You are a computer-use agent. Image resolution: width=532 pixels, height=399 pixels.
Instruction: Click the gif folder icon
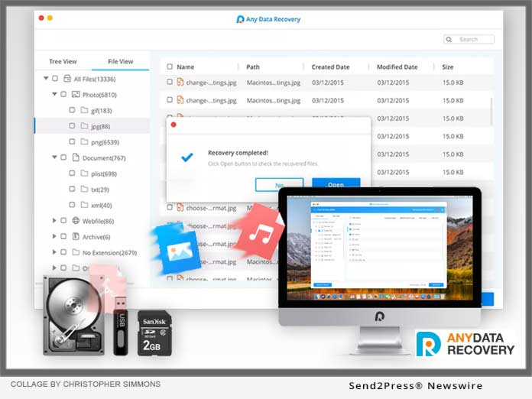pos(84,110)
